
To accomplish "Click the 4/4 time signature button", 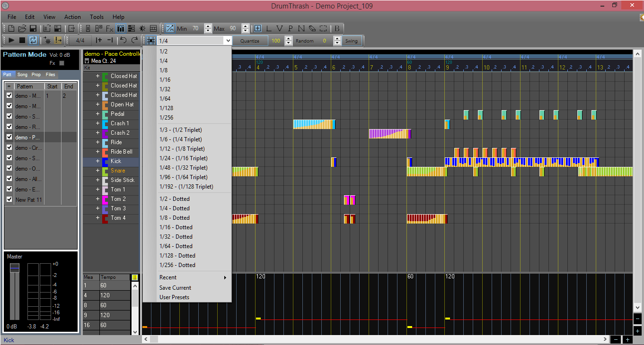I will (80, 41).
